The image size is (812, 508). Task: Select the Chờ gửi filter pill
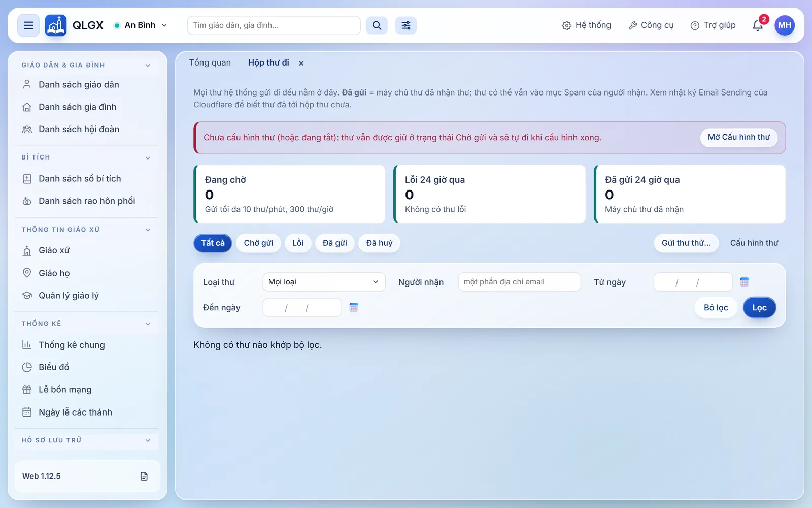[x=258, y=243]
